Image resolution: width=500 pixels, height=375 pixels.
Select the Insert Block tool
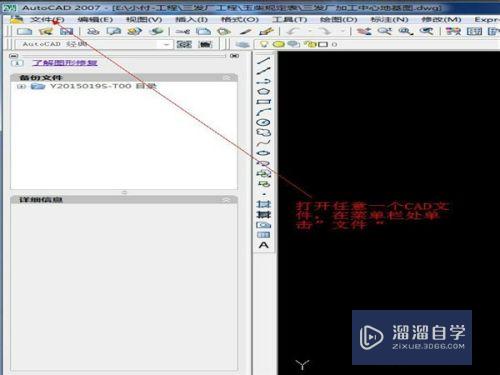(x=264, y=174)
